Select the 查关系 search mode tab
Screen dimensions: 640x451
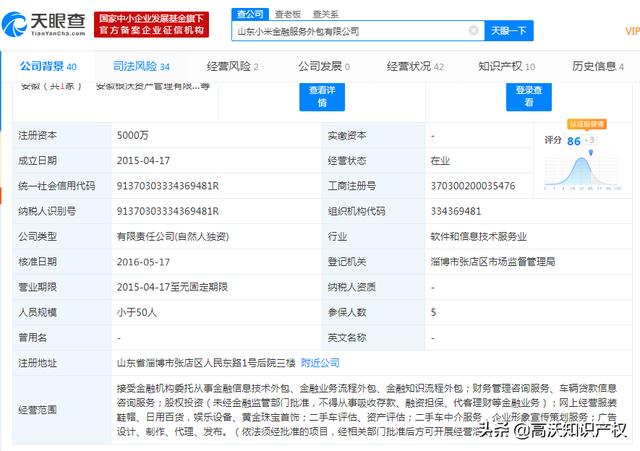pos(325,14)
